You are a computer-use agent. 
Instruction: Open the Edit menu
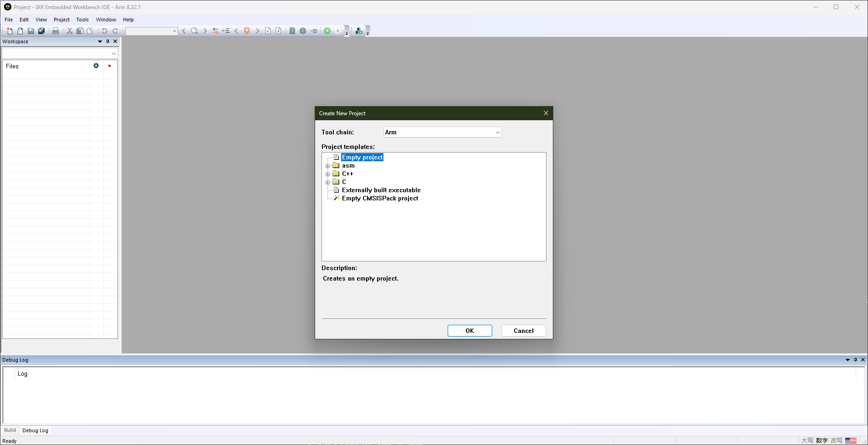tap(24, 20)
